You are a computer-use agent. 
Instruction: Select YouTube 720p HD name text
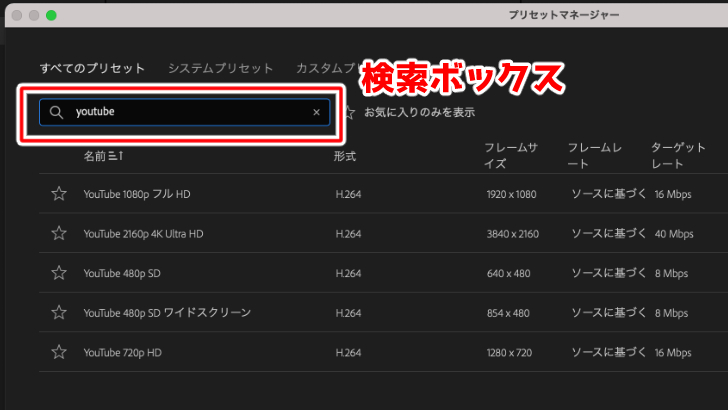(123, 352)
